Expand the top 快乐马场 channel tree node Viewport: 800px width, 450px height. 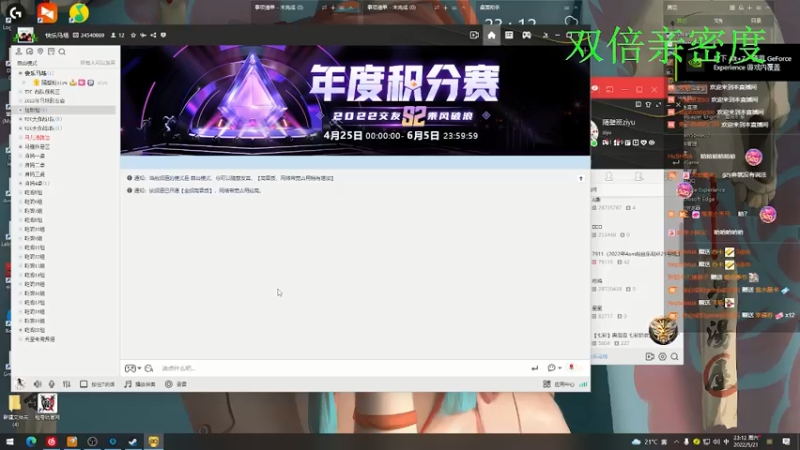pyautogui.click(x=21, y=73)
